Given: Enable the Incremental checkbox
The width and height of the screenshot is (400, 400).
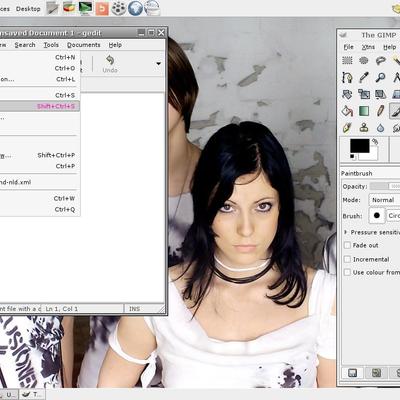Looking at the screenshot, I should (347, 259).
